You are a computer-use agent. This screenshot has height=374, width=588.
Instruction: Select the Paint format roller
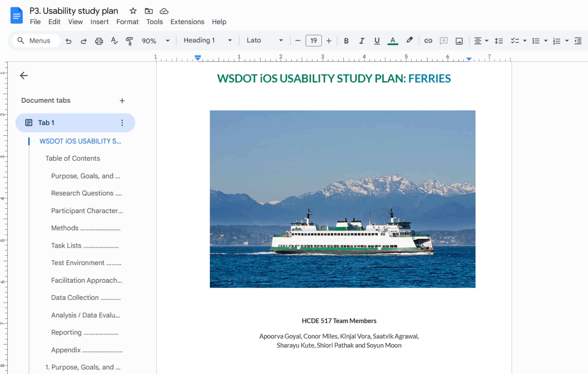point(129,41)
